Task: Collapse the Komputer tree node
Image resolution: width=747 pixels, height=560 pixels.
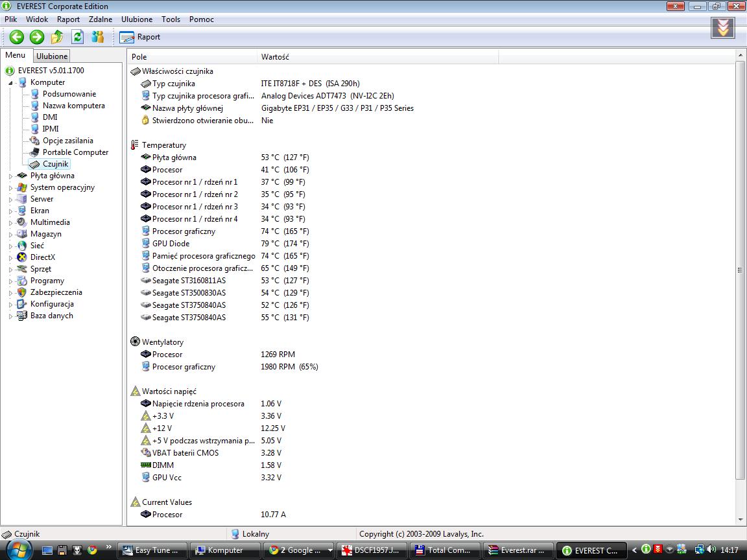Action: [10, 83]
